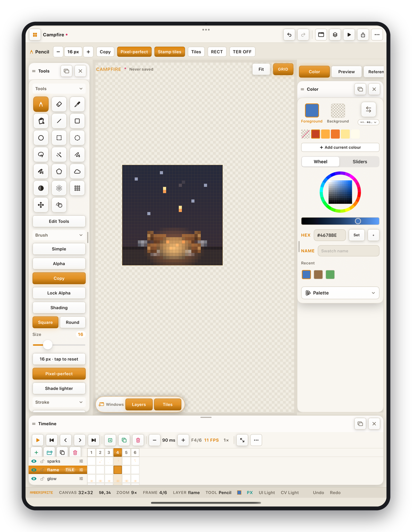Open Timeline more options menu
Viewport: 412px width, 532px height.
[x=256, y=440]
